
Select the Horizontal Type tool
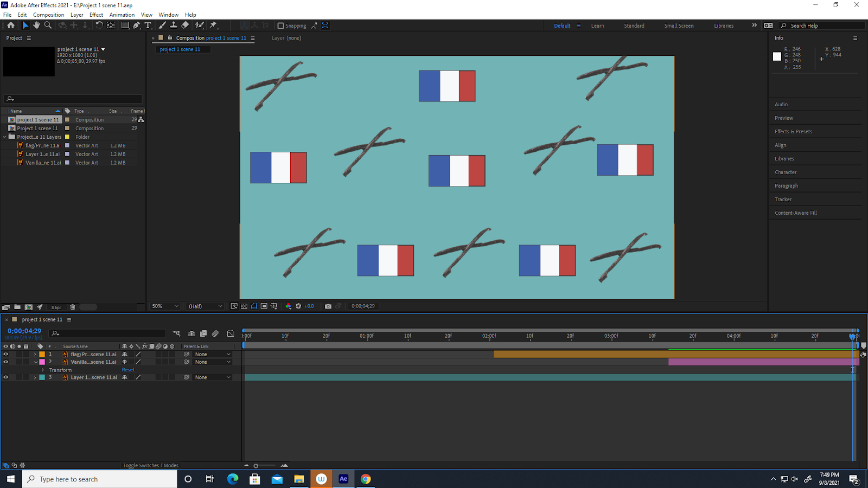[148, 25]
